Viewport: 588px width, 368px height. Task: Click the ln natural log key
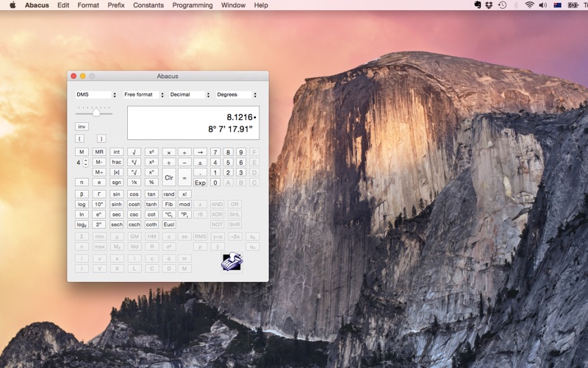(x=82, y=214)
